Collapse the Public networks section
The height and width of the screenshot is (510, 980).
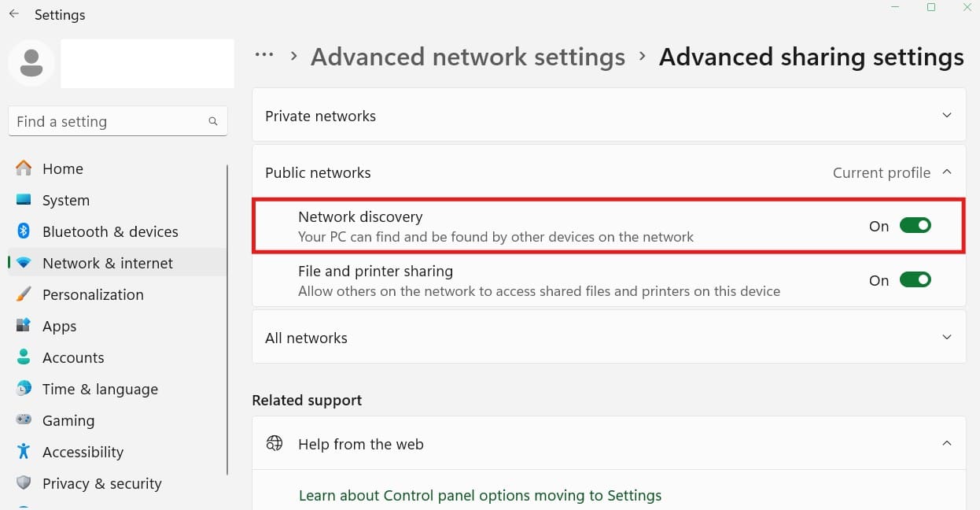point(947,172)
